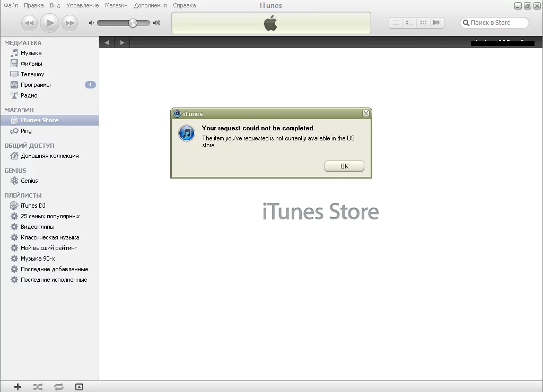
Task: Click the volume slider knob
Action: tap(133, 23)
